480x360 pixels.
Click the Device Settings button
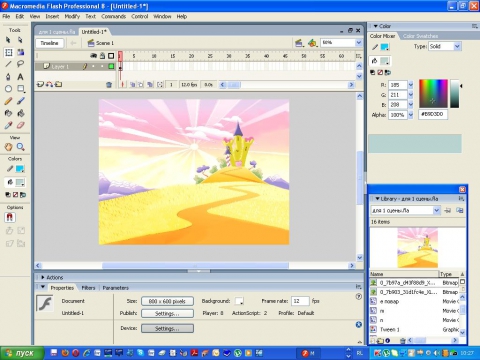coord(167,328)
